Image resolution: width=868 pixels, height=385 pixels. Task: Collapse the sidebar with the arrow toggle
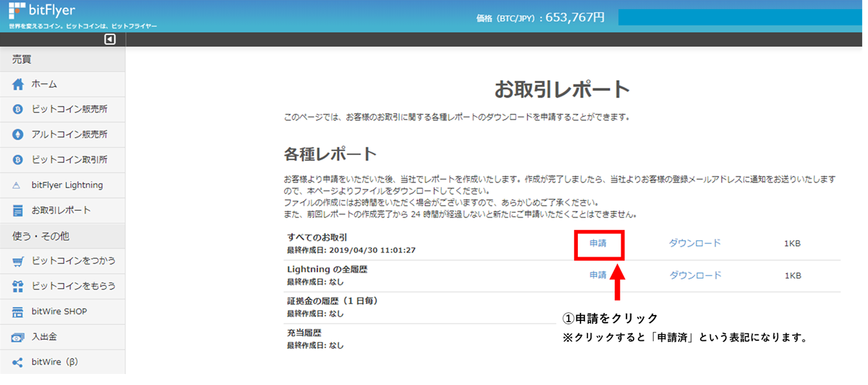tap(109, 40)
